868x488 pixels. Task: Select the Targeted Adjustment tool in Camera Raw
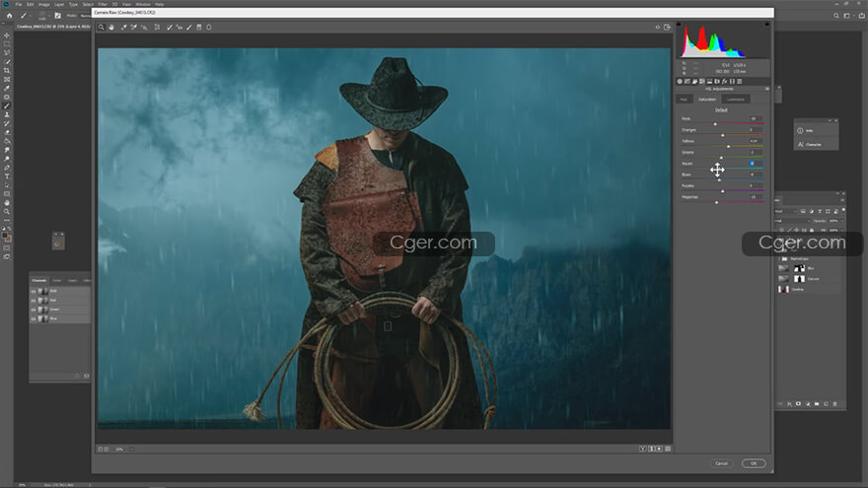tap(144, 28)
